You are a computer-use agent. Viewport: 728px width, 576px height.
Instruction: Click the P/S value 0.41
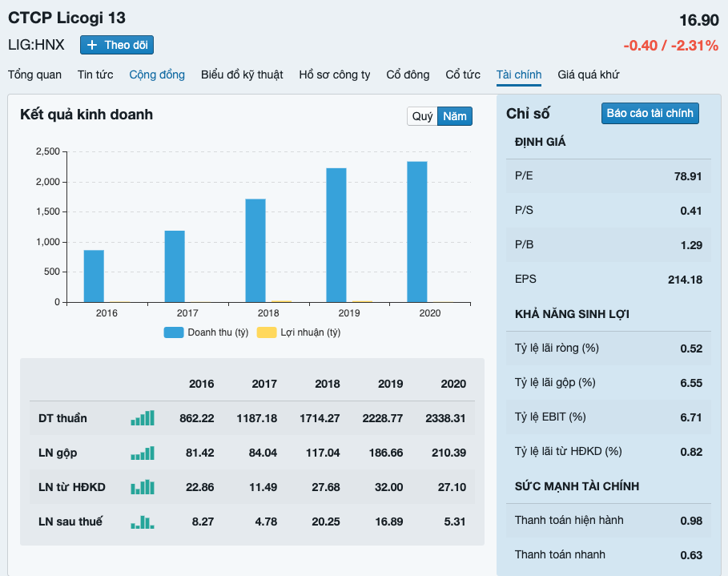691,211
